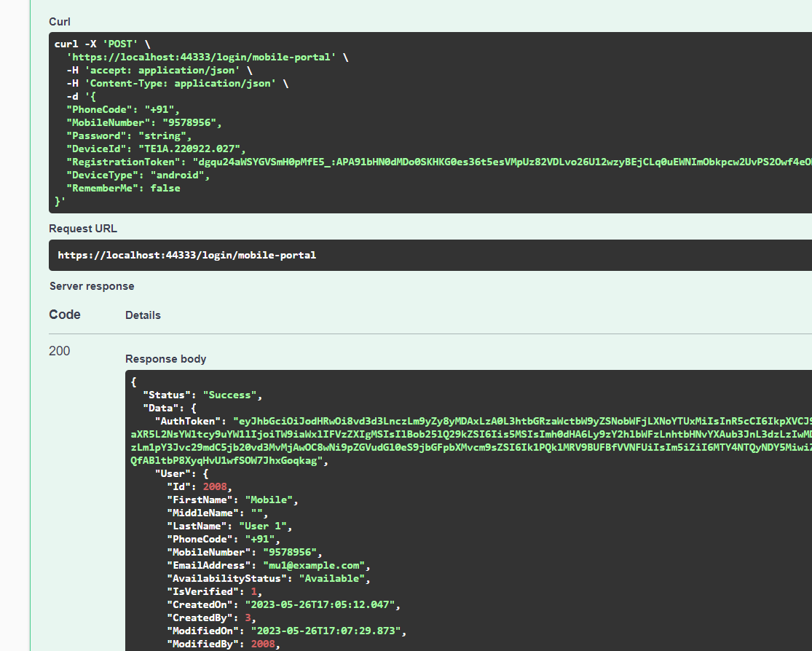Click the Status "Success" value in the response

tap(232, 395)
